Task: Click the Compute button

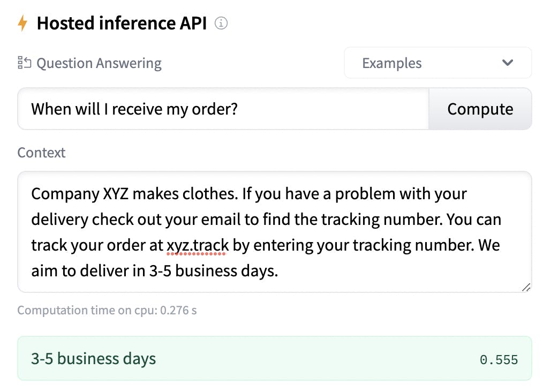Action: tap(480, 109)
